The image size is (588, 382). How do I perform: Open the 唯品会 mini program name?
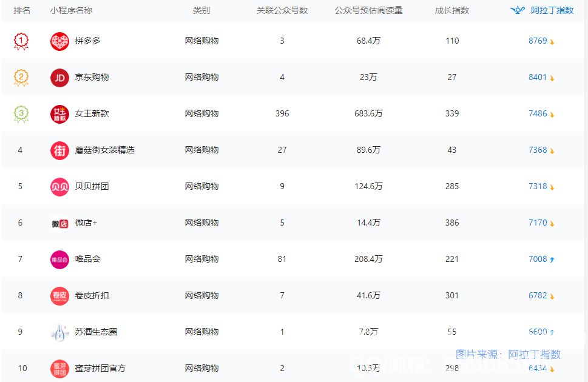88,259
